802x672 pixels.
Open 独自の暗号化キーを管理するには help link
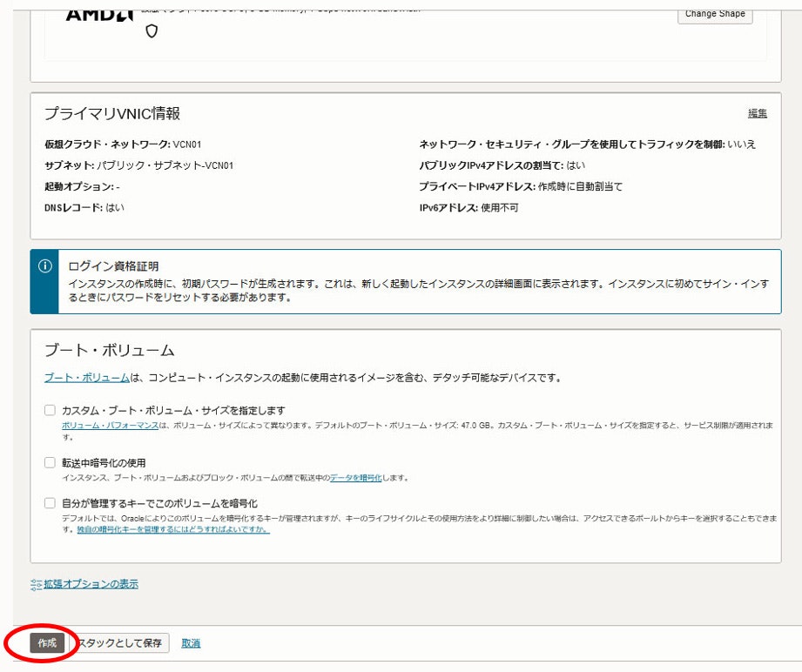tap(173, 529)
